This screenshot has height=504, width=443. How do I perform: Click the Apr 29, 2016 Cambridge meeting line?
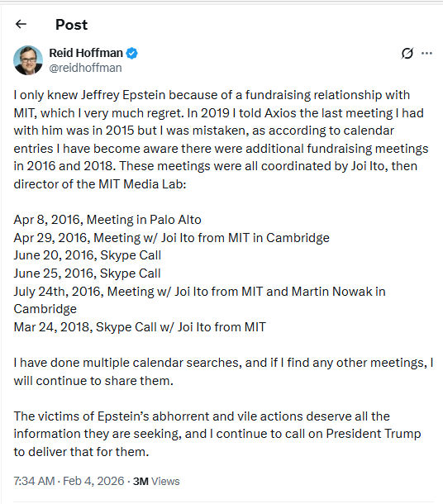[171, 237]
